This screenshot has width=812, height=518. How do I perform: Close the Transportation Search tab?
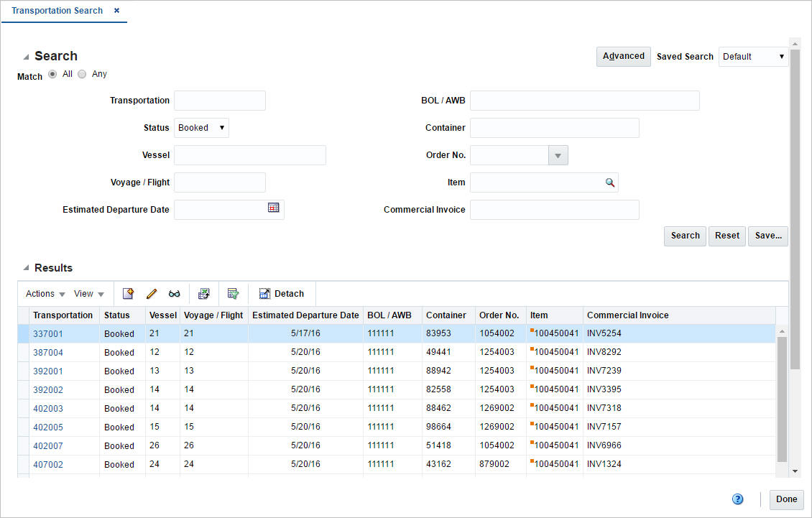(x=116, y=10)
